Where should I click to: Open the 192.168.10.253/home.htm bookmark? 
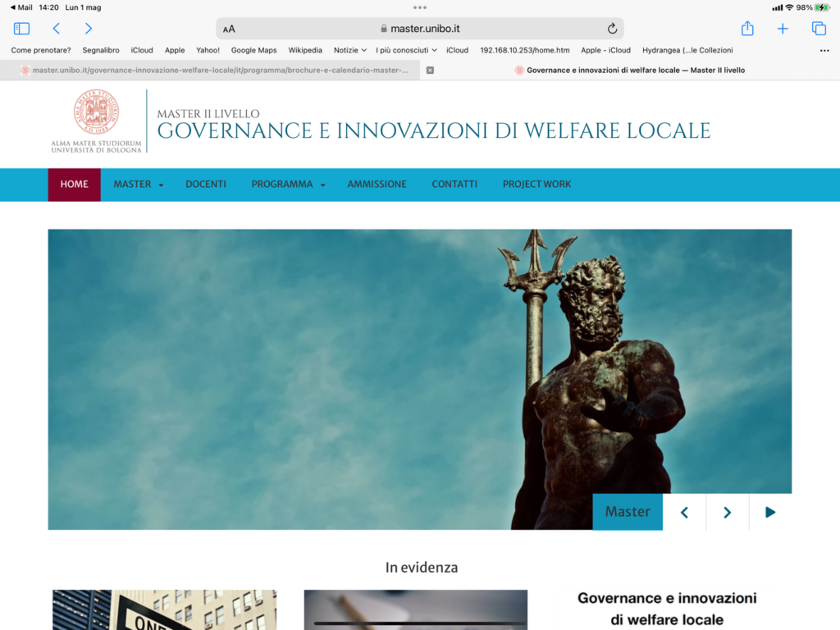(x=524, y=50)
